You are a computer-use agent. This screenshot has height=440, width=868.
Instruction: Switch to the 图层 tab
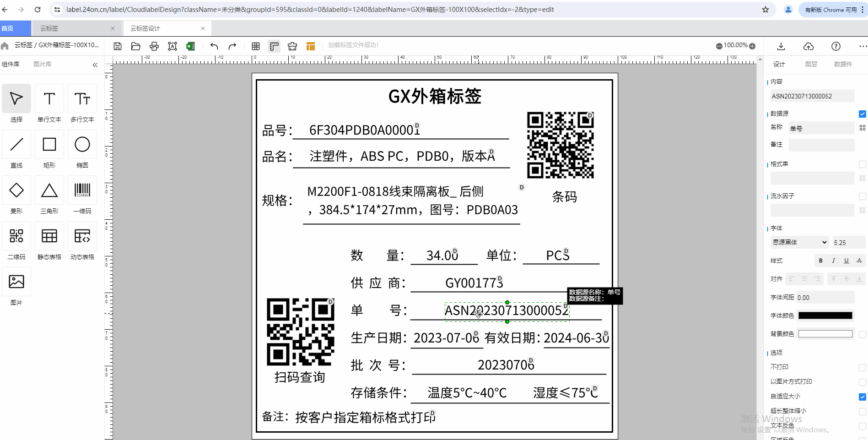(811, 64)
